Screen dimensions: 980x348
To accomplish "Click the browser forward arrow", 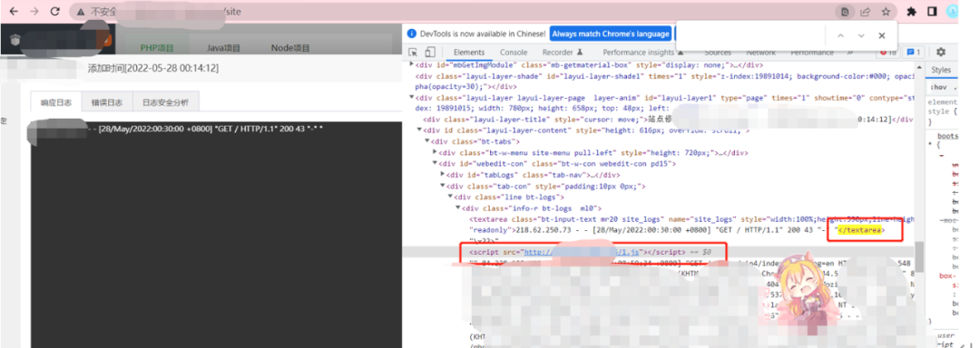I will coord(34,11).
